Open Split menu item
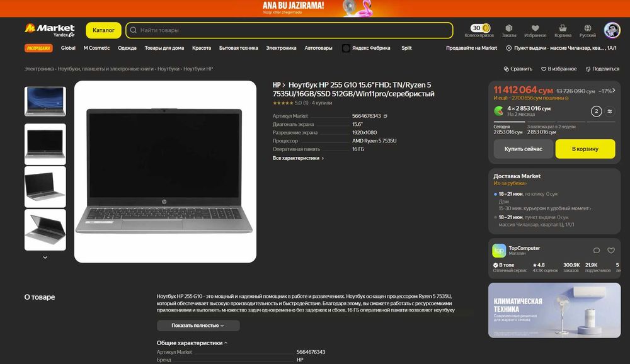This screenshot has height=364, width=630. (x=406, y=48)
